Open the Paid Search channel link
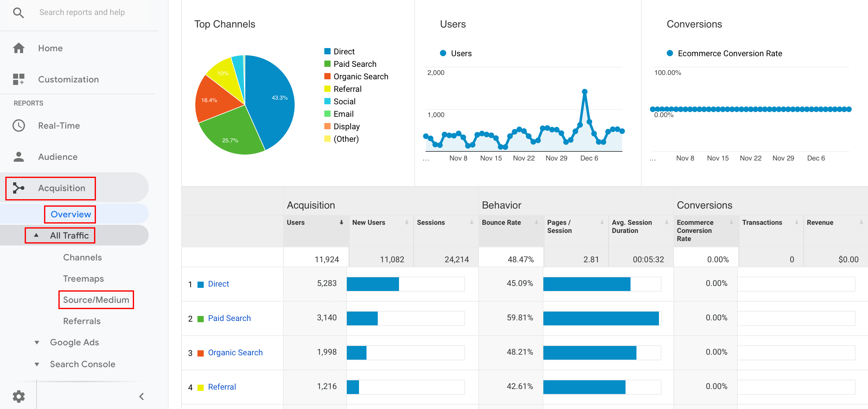868x409 pixels. click(229, 318)
